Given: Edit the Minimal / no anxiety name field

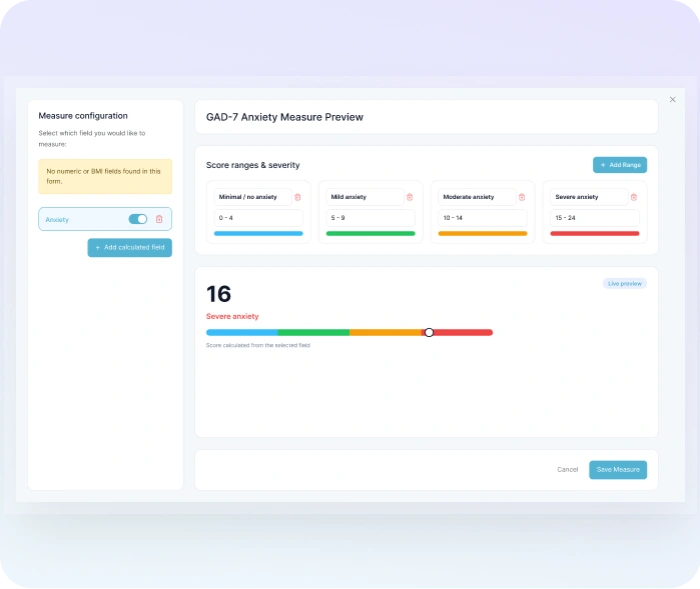Looking at the screenshot, I should tap(252, 197).
